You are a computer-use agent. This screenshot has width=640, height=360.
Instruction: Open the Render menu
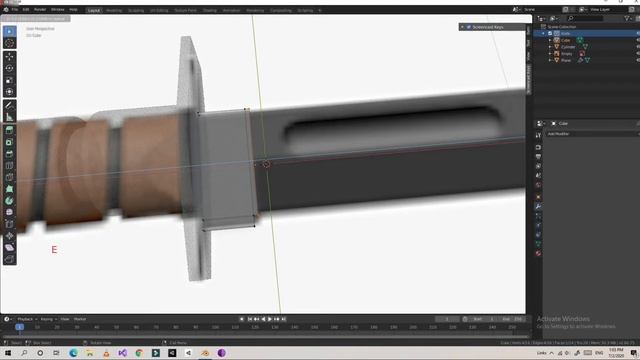click(x=40, y=9)
